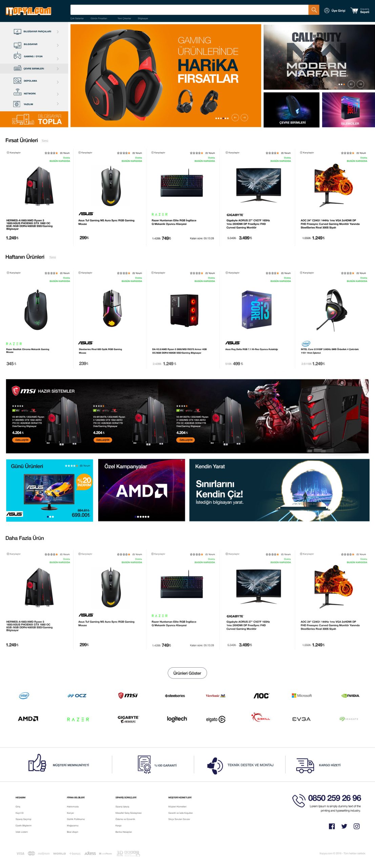375x868 pixels.
Task: Click the Ürünleri Göster button
Action: coord(187,673)
